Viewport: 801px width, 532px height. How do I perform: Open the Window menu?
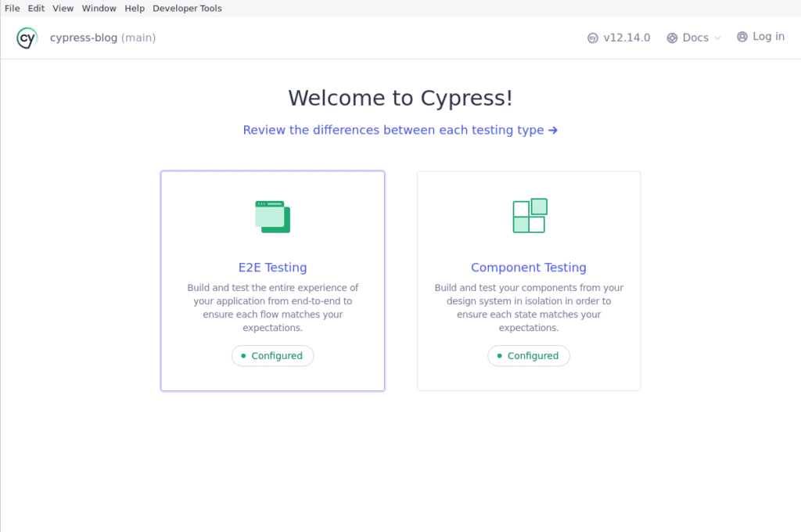tap(99, 8)
